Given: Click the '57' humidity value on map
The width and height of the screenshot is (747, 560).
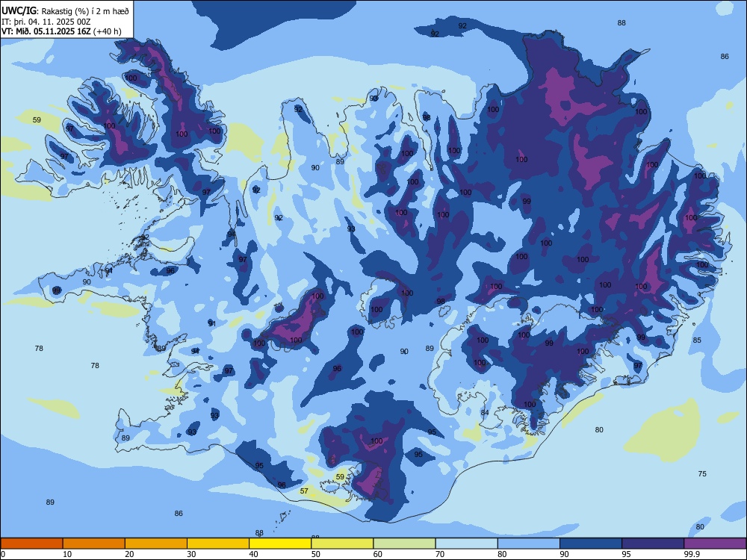Looking at the screenshot, I should 304,491.
